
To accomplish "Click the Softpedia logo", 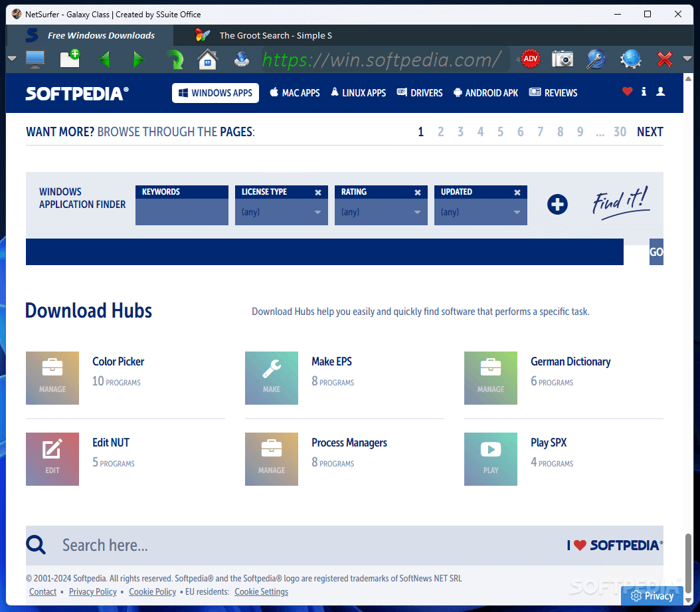I will [77, 94].
